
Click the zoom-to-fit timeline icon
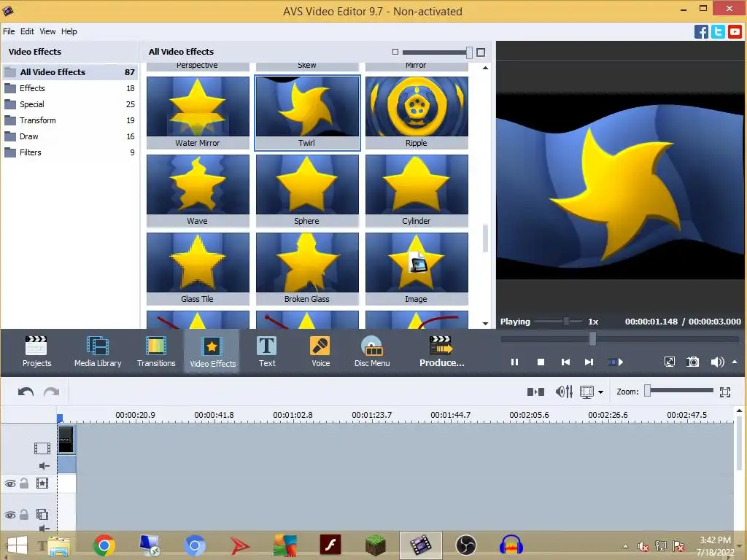point(725,392)
